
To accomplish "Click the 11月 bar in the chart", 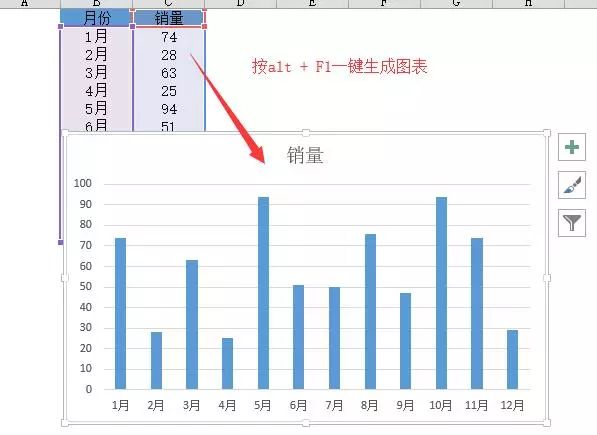I will click(477, 314).
